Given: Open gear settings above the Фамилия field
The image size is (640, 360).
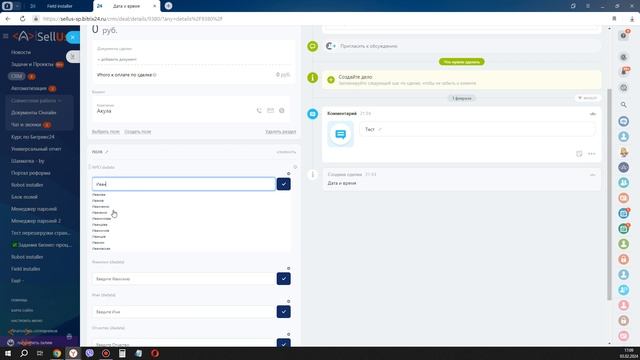Looking at the screenshot, I should click(x=289, y=269).
